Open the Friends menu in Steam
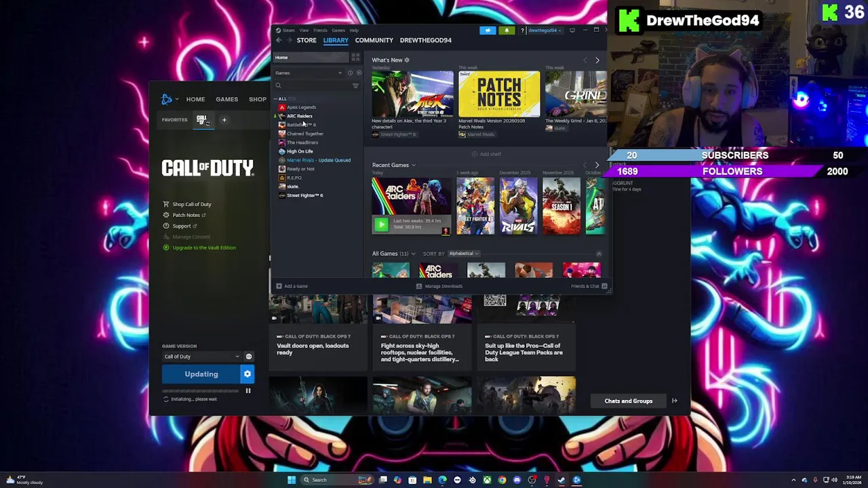 click(320, 30)
